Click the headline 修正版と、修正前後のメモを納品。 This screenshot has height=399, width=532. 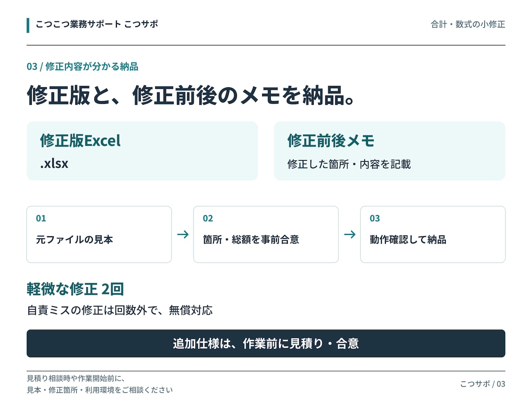[x=190, y=95]
